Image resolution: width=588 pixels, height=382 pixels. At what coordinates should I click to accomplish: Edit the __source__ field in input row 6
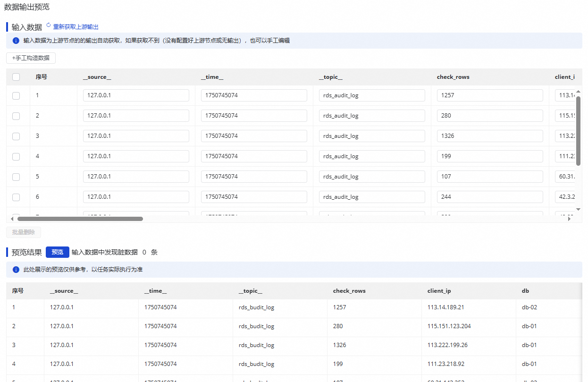click(x=136, y=197)
